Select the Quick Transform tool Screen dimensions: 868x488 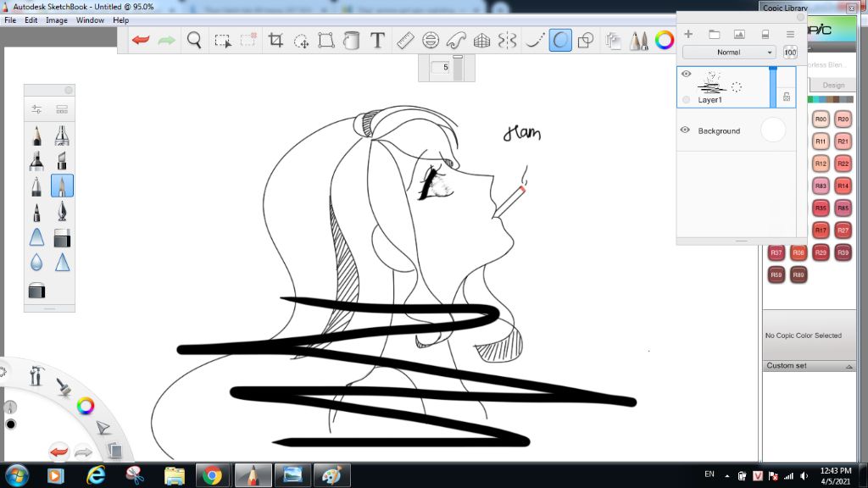tap(301, 41)
